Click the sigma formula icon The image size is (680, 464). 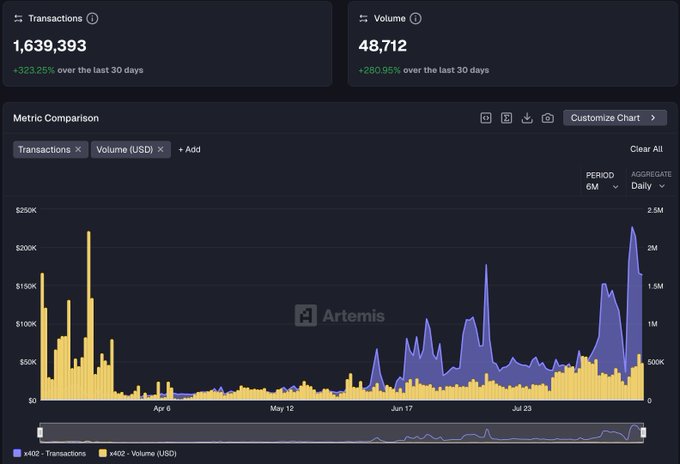pyautogui.click(x=506, y=118)
